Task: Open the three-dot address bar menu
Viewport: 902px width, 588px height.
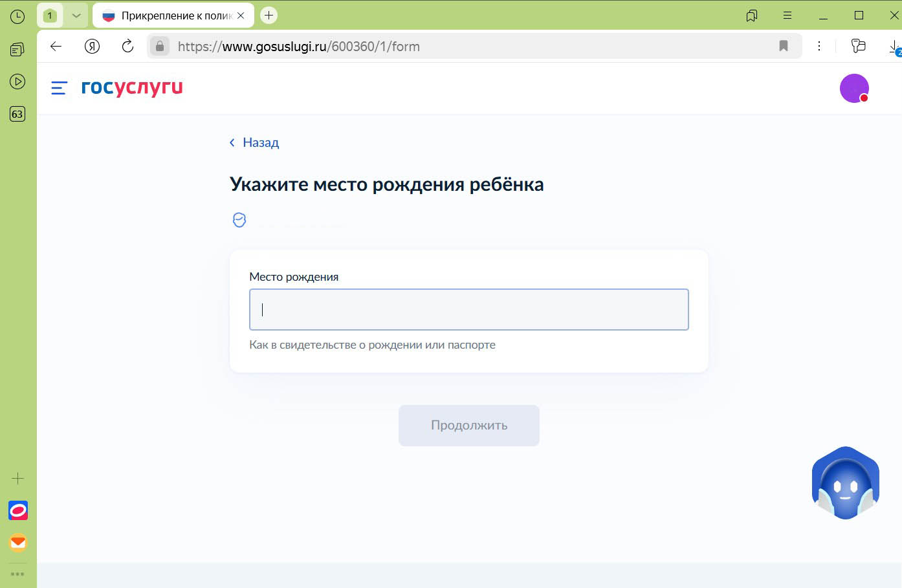Action: click(x=819, y=46)
